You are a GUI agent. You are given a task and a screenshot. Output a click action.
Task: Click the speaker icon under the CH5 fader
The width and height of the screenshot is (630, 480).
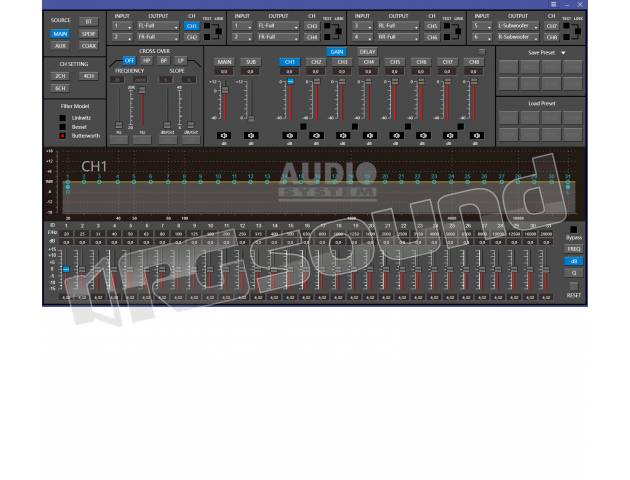tap(396, 136)
